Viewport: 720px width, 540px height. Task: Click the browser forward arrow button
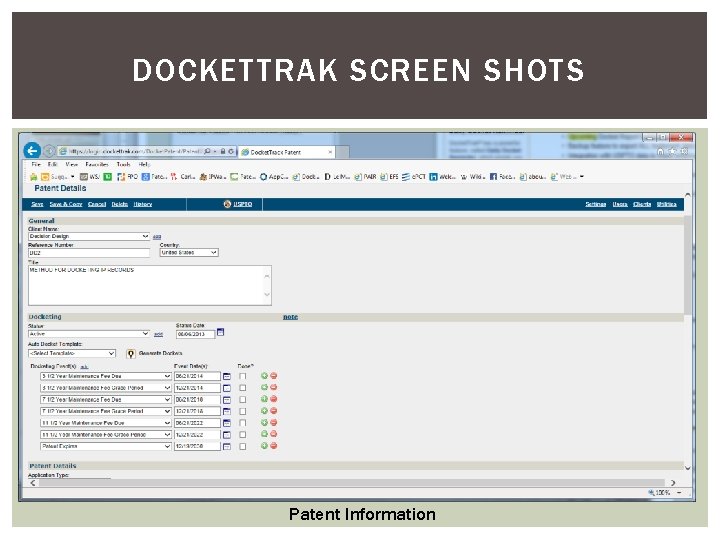coord(49,151)
